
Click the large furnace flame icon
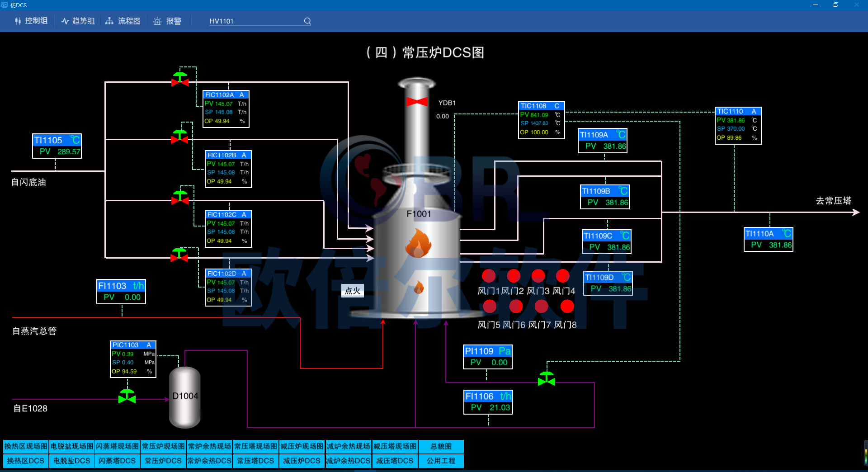[x=418, y=243]
